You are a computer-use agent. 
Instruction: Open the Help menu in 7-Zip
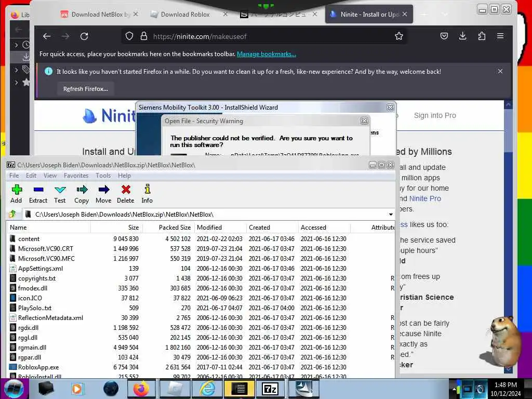click(x=124, y=176)
